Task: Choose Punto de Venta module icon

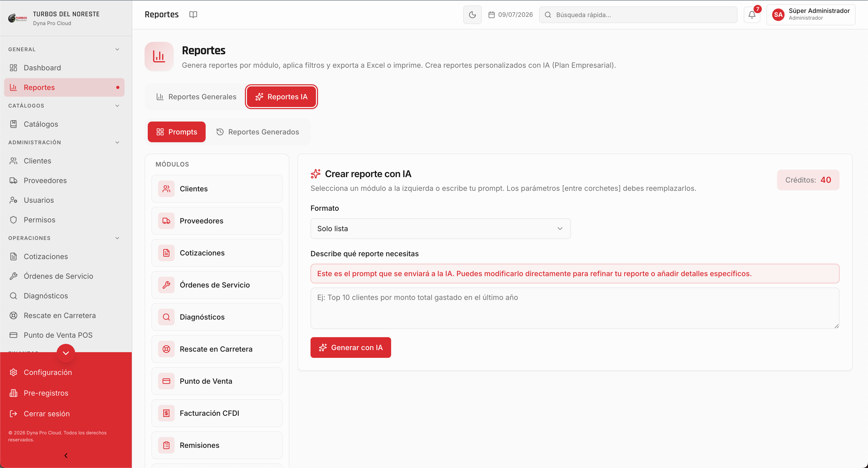Action: [166, 381]
